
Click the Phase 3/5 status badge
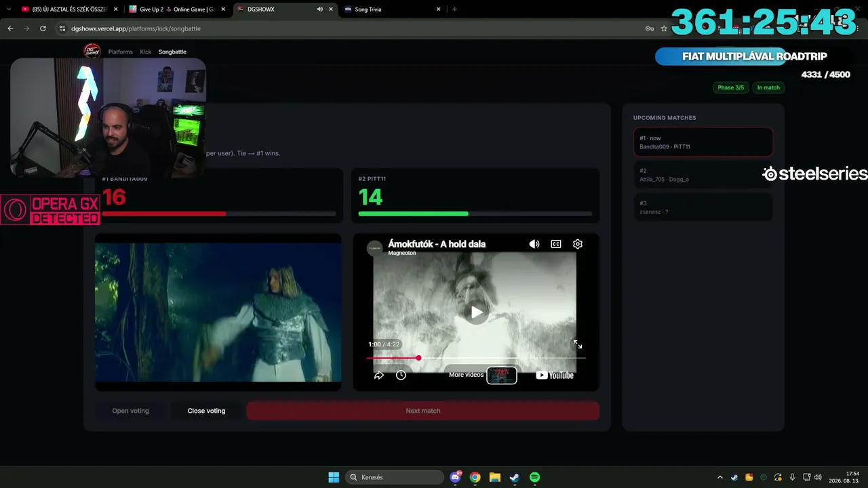[730, 87]
